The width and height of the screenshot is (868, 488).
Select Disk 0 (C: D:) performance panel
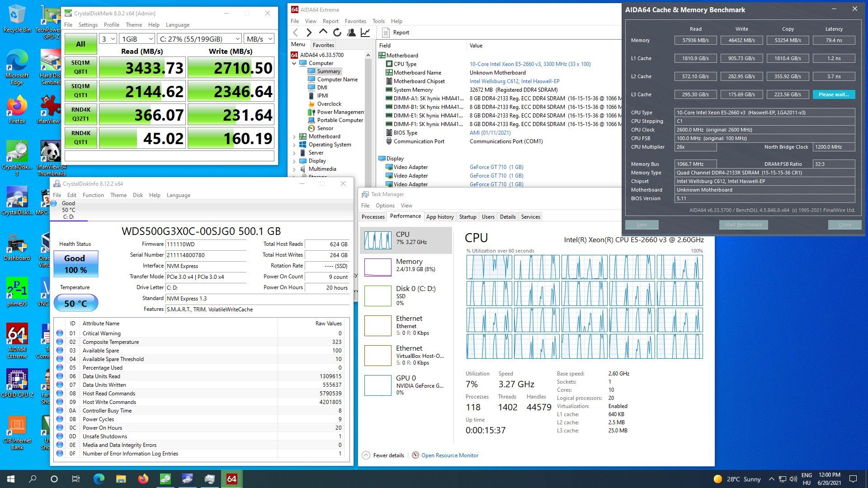(406, 296)
